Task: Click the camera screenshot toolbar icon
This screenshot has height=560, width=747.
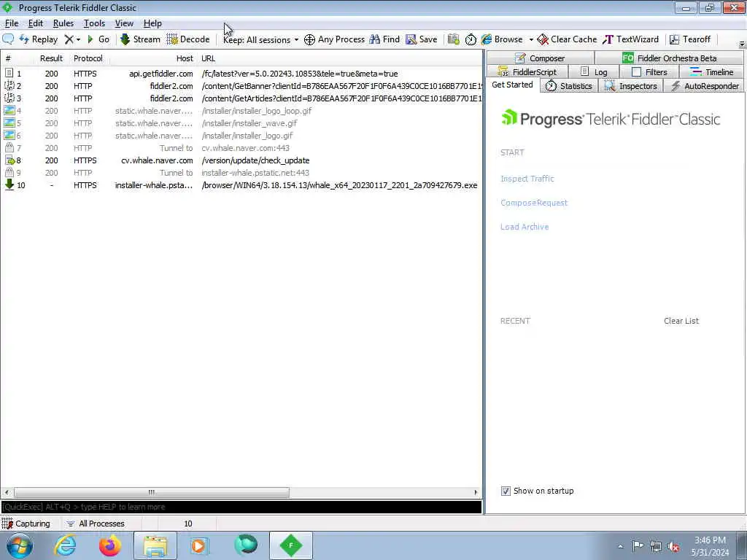Action: pos(454,39)
